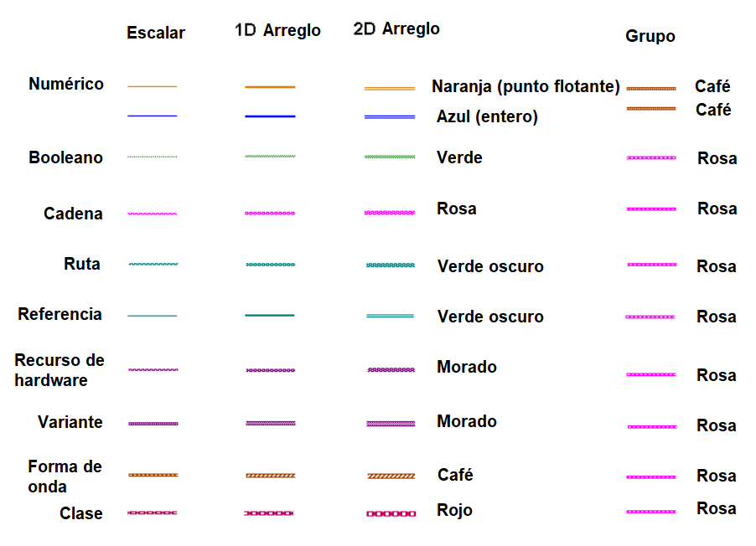Click the Forma de onda 1D wire

pyautogui.click(x=271, y=476)
